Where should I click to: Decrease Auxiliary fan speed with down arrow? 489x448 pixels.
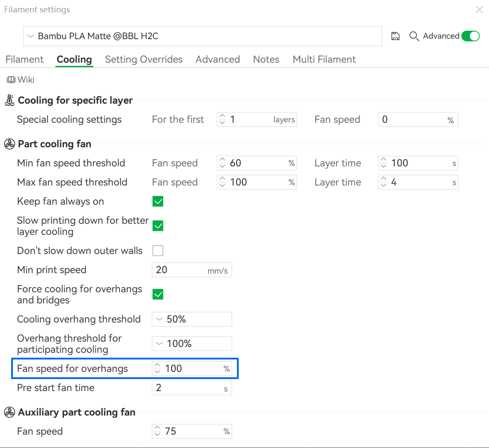click(x=157, y=434)
